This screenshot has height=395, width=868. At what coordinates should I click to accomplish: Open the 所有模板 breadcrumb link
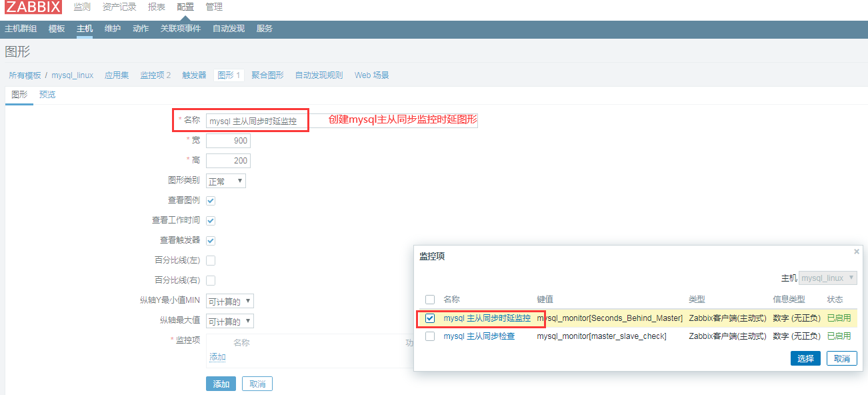click(x=25, y=75)
